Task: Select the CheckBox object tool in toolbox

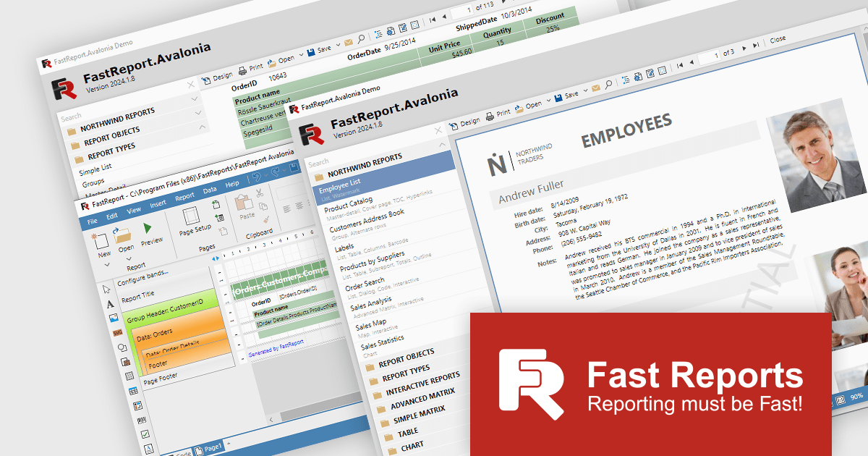Action: click(x=145, y=434)
